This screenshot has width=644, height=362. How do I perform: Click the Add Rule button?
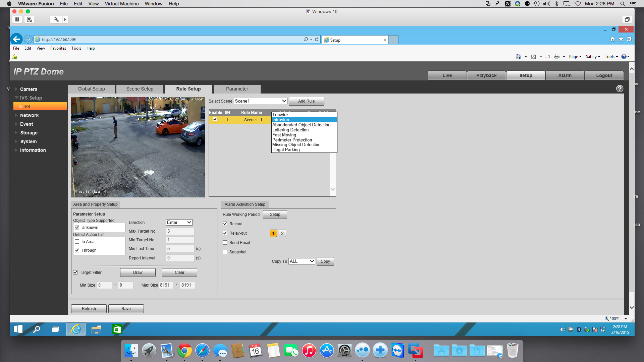tap(306, 101)
